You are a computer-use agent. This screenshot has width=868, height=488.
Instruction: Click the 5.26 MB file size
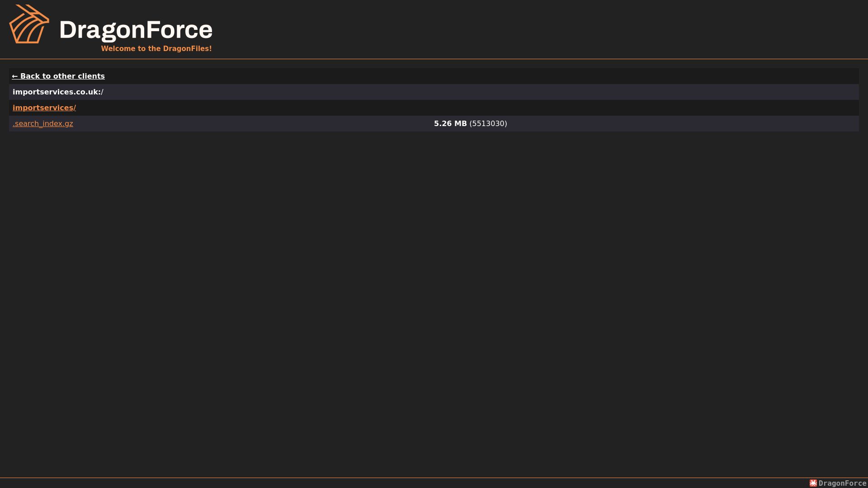[450, 124]
